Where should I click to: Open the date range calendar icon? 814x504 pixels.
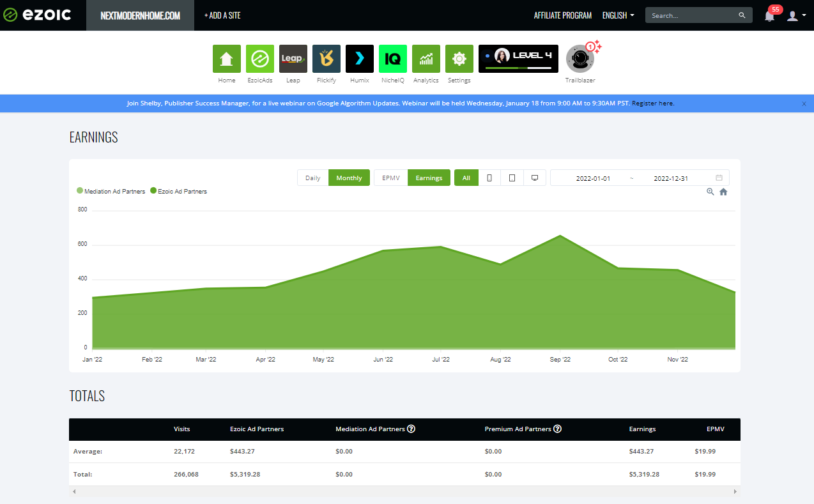point(719,178)
